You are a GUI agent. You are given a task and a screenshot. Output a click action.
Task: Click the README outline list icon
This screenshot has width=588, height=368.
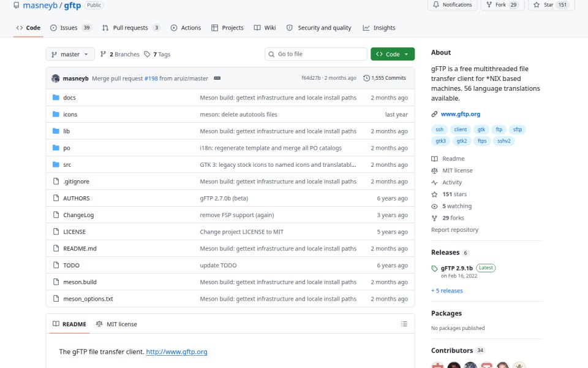pos(404,324)
